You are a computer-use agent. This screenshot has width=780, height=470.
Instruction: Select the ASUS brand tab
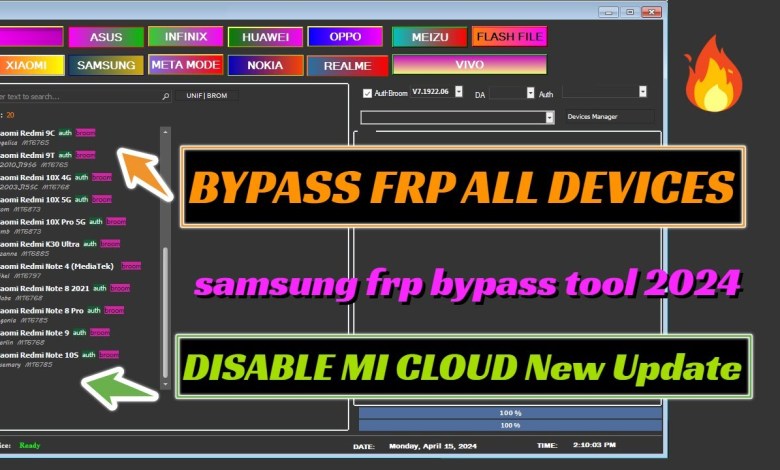click(x=106, y=37)
